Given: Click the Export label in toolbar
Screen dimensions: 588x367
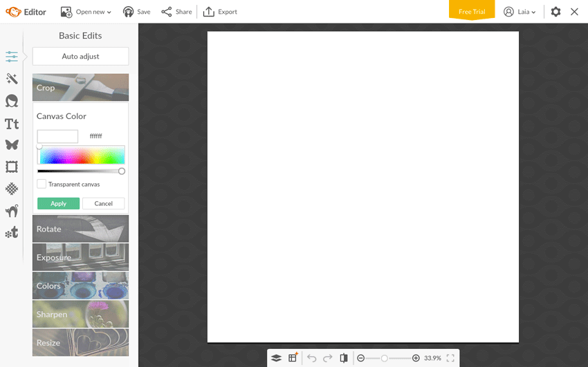Looking at the screenshot, I should coord(228,12).
